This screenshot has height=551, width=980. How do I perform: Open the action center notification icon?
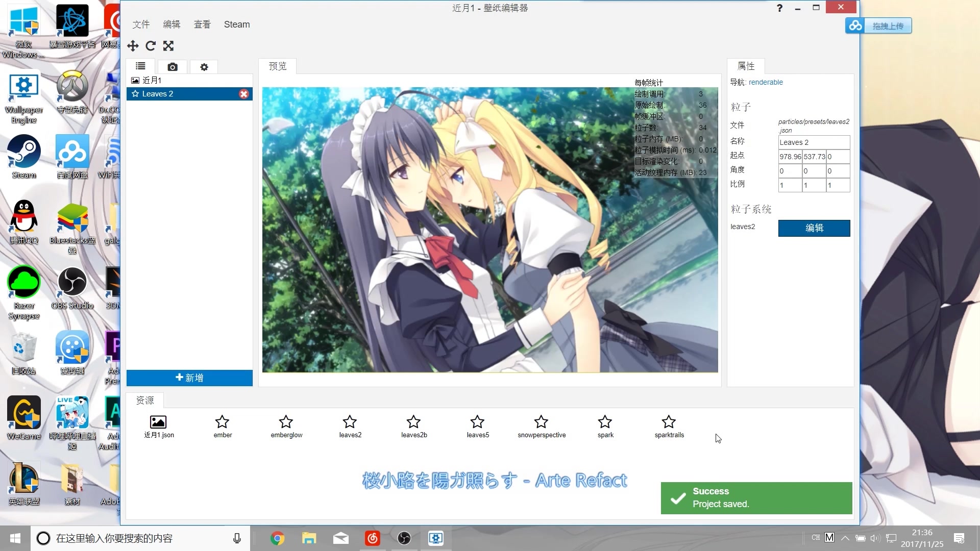click(959, 538)
